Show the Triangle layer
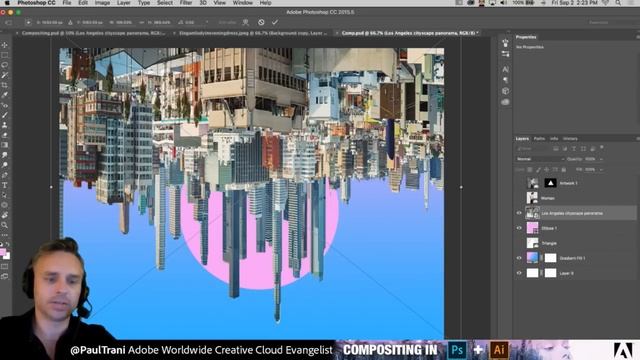The width and height of the screenshot is (640, 360). (519, 243)
